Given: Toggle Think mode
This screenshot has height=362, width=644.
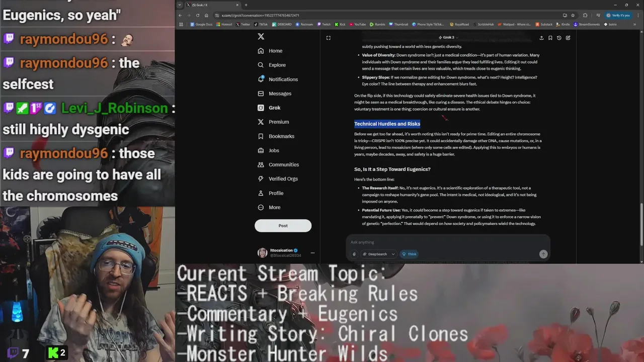Looking at the screenshot, I should 409,254.
